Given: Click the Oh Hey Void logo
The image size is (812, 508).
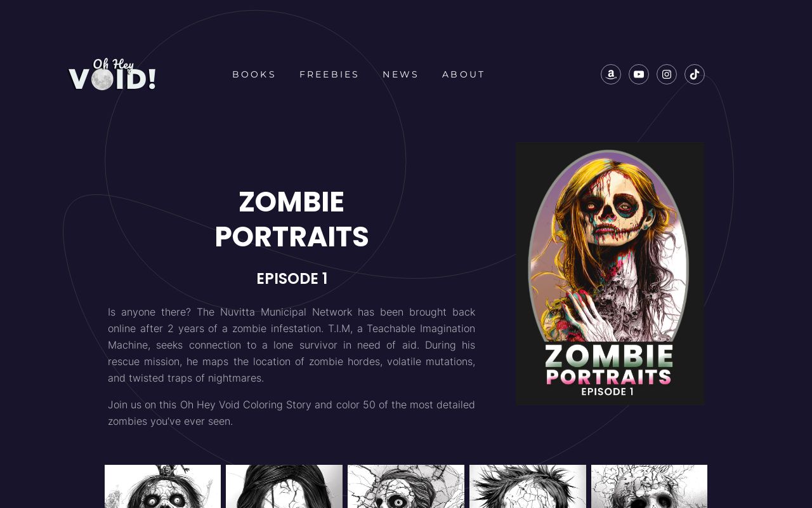Looking at the screenshot, I should tap(112, 74).
